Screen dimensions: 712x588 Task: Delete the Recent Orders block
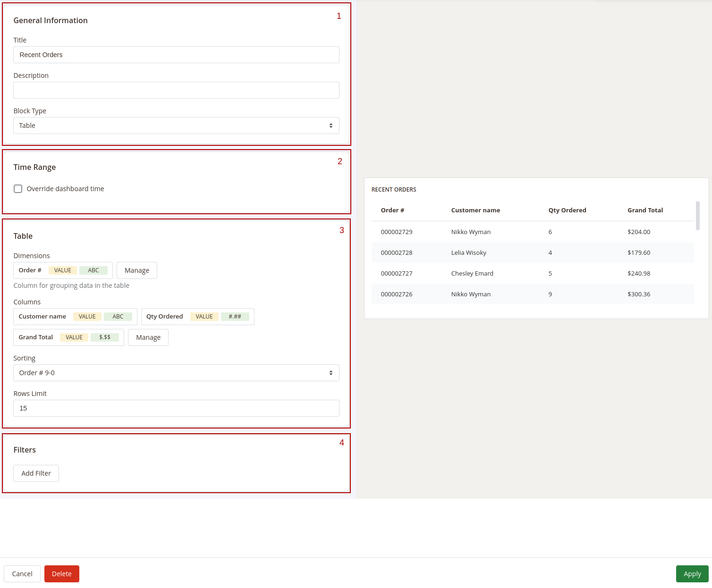[61, 573]
